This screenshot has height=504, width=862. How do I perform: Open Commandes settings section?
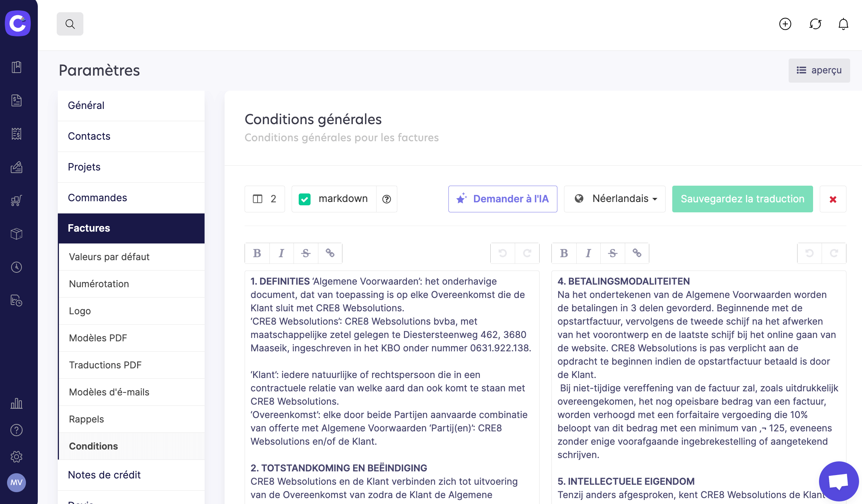click(131, 198)
